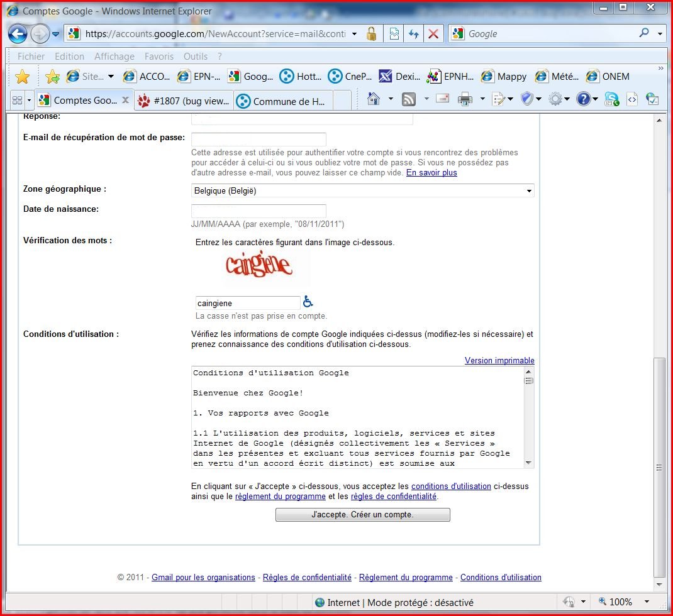Switch to the Commune de H... tab
This screenshot has height=616, width=673.
(283, 101)
